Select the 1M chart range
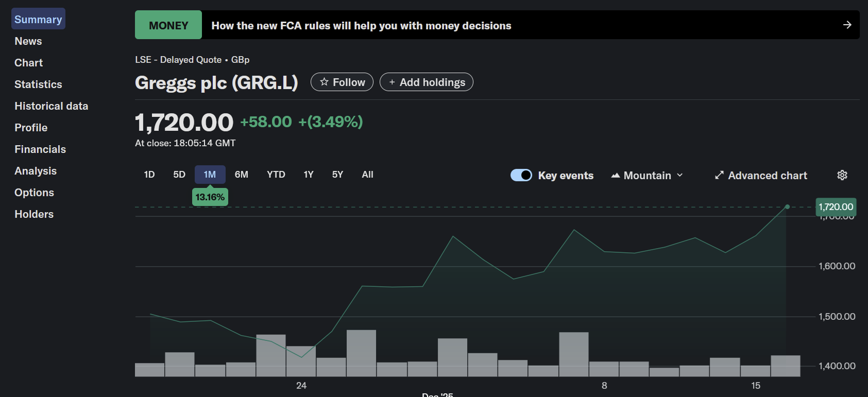The width and height of the screenshot is (868, 397). point(210,175)
